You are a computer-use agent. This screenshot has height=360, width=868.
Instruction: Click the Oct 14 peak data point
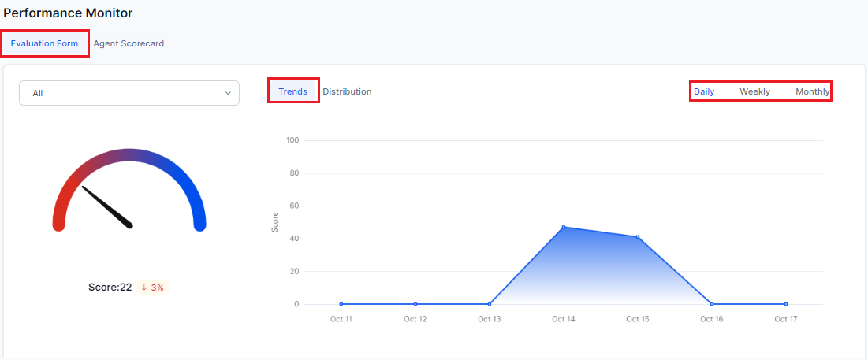(x=564, y=227)
